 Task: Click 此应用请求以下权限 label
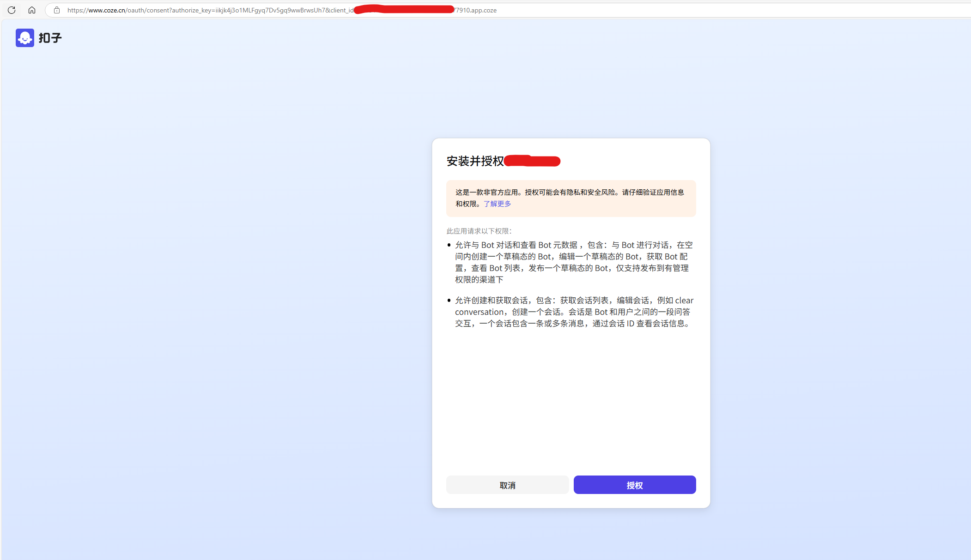479,231
